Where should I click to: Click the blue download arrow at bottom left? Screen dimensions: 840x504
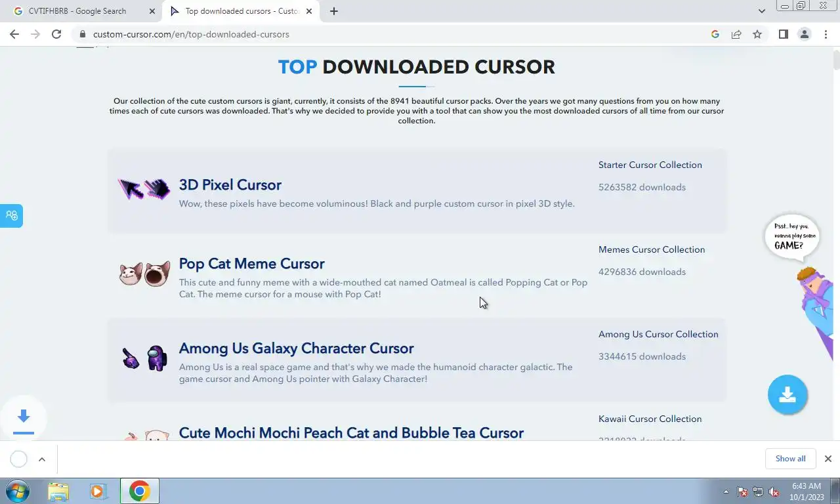click(23, 417)
